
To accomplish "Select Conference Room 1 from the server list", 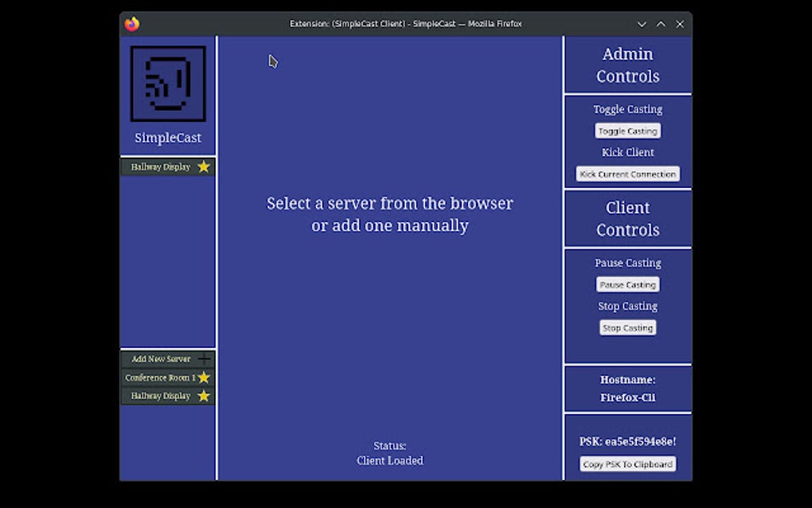I will point(160,377).
